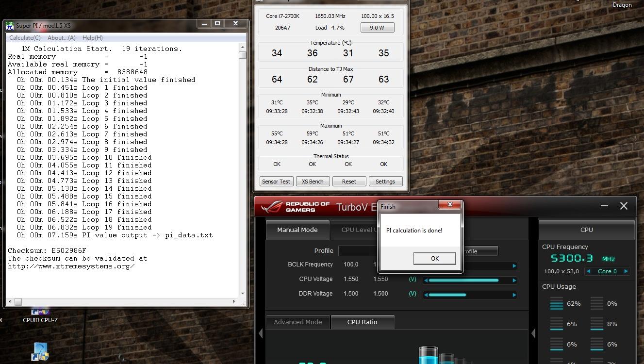Click the CPU panel header button in TurboV
The width and height of the screenshot is (644, 364).
pos(587,230)
